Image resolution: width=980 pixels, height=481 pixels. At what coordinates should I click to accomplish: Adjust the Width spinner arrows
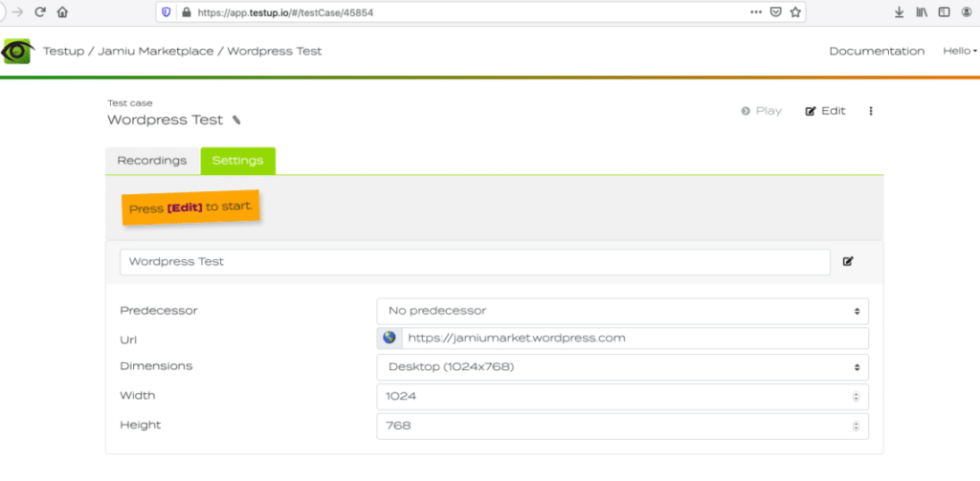click(857, 397)
